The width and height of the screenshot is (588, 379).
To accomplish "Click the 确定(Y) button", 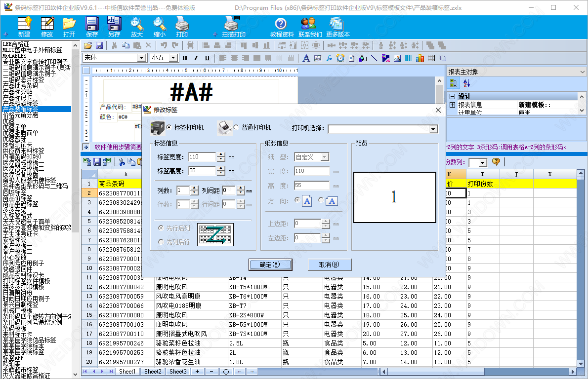I will 270,265.
